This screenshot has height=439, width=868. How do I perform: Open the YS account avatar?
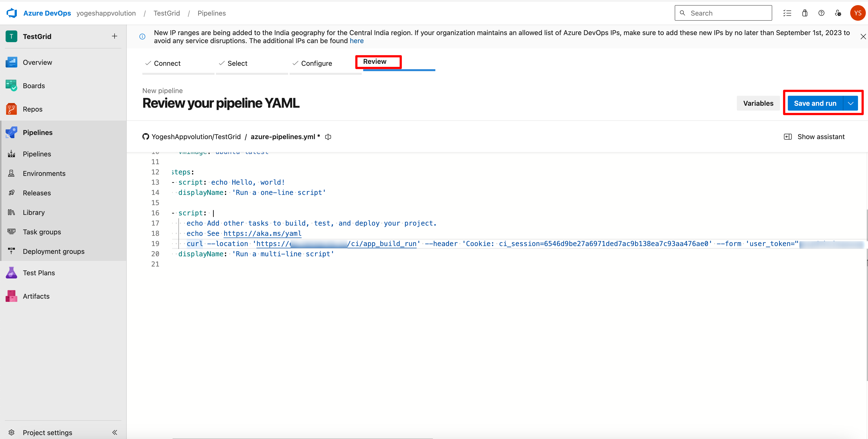(x=858, y=13)
